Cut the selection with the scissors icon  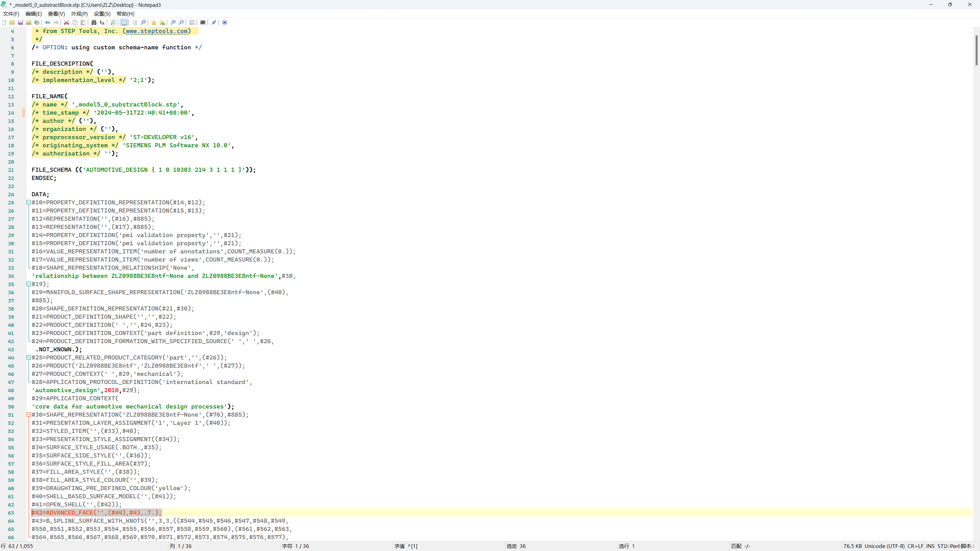67,22
